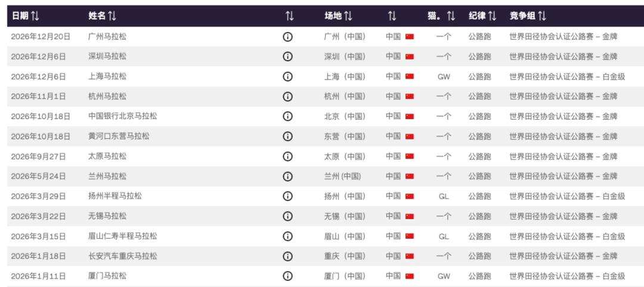The width and height of the screenshot is (644, 287).
Task: Click info icon for 广州马拉松
Action: 287,37
